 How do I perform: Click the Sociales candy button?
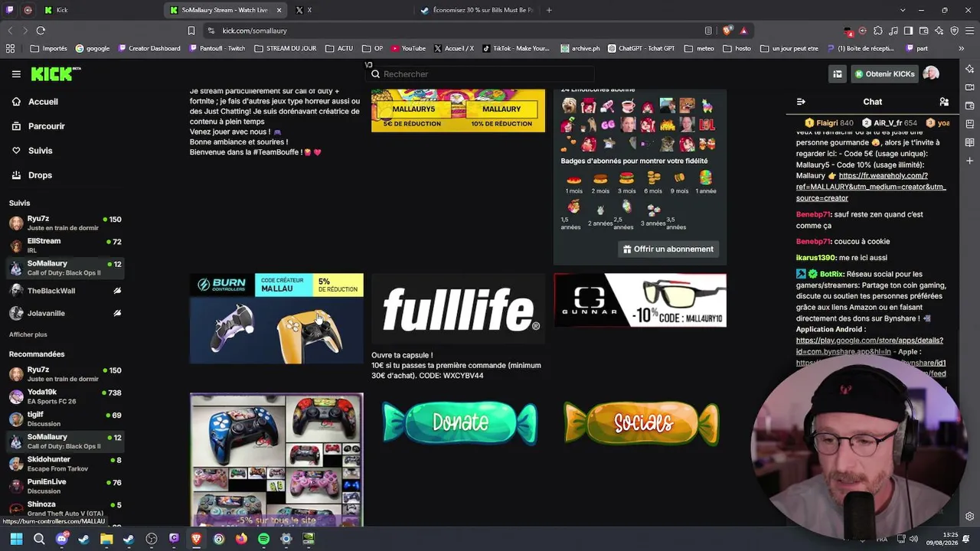point(641,422)
